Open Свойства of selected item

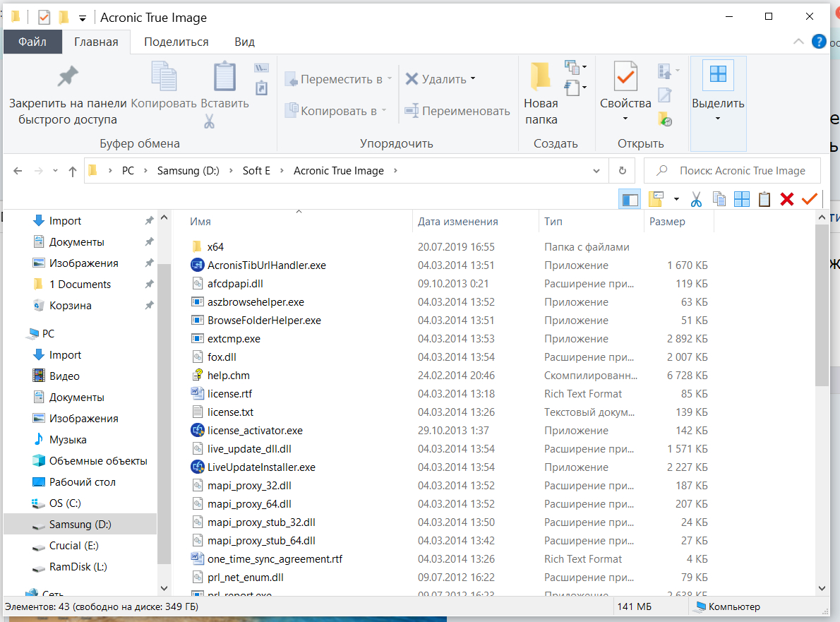(x=625, y=92)
